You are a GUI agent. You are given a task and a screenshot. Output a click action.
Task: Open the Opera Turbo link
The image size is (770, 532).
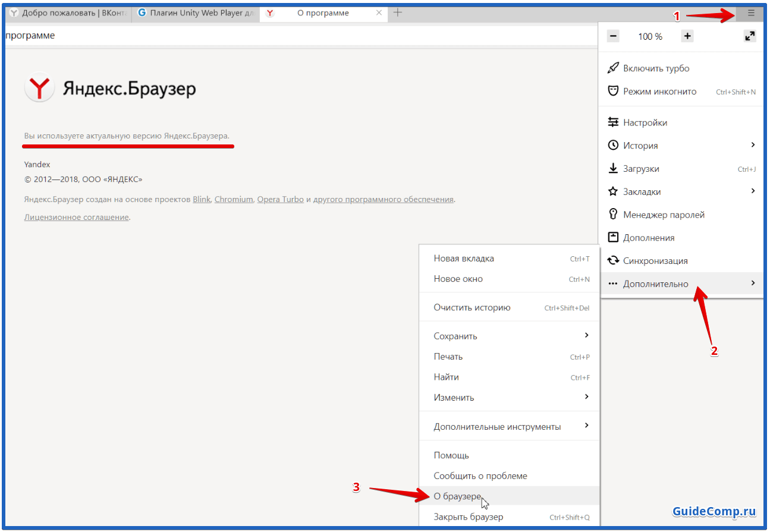click(x=280, y=200)
